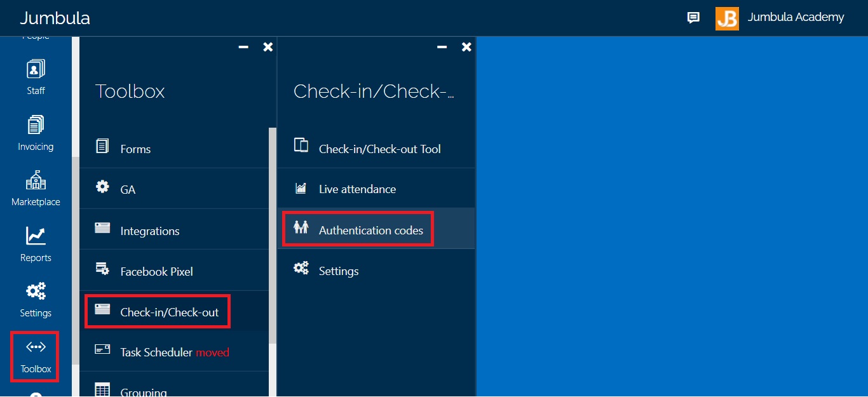The image size is (868, 397).
Task: Select Integrations in the Toolbox menu
Action: coord(174,229)
